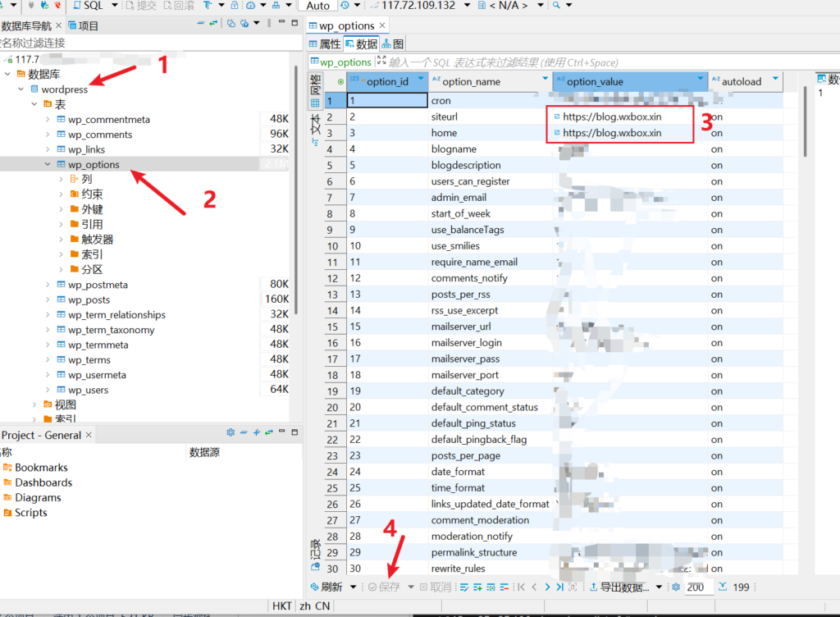The image size is (840, 617).
Task: Click the Project panel settings gear icon
Action: [231, 432]
